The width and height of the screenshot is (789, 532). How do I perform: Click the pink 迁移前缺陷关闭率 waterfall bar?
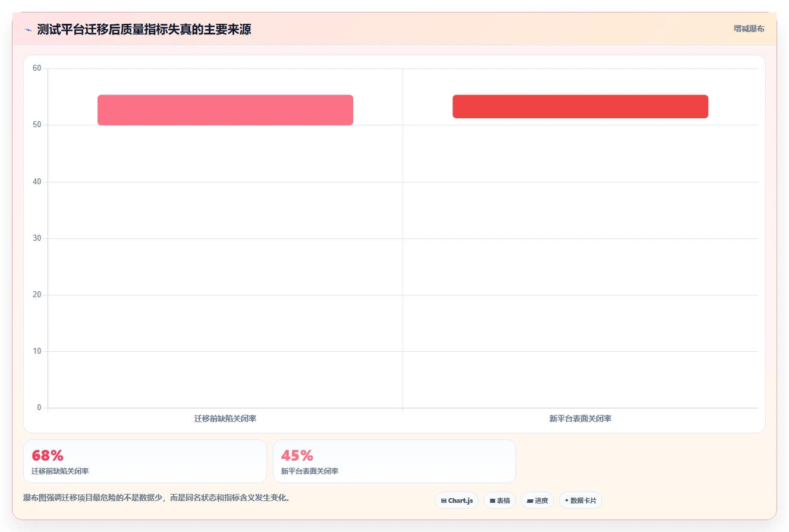coord(225,110)
